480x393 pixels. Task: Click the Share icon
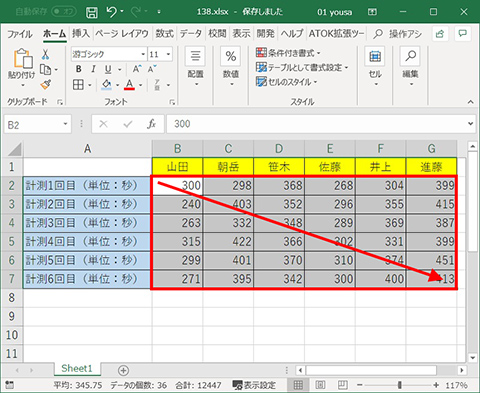tap(440, 34)
